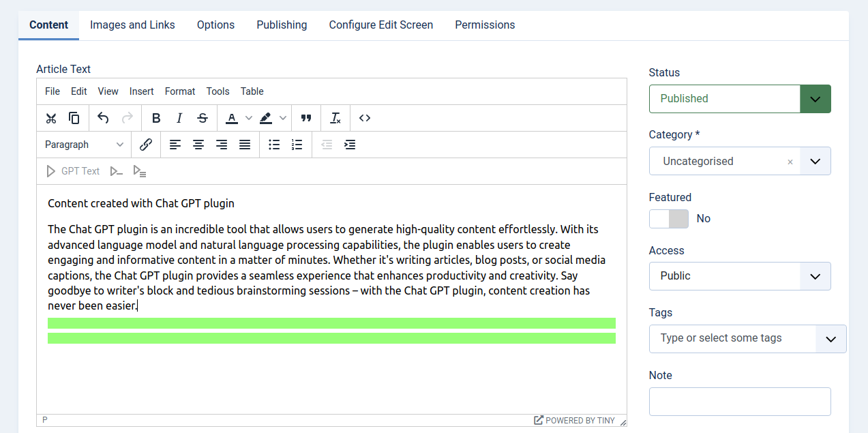
Task: Click the heading "Content created with Chat GPT plugin"
Action: [x=141, y=203]
